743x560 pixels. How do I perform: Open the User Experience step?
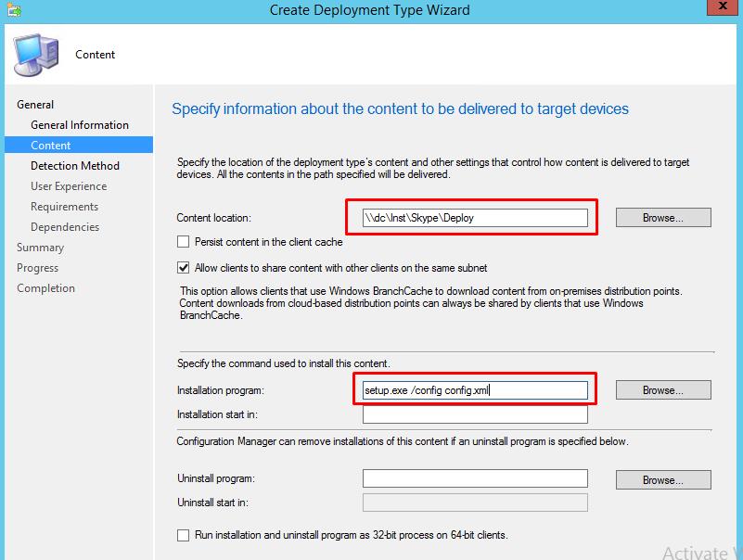(x=69, y=186)
